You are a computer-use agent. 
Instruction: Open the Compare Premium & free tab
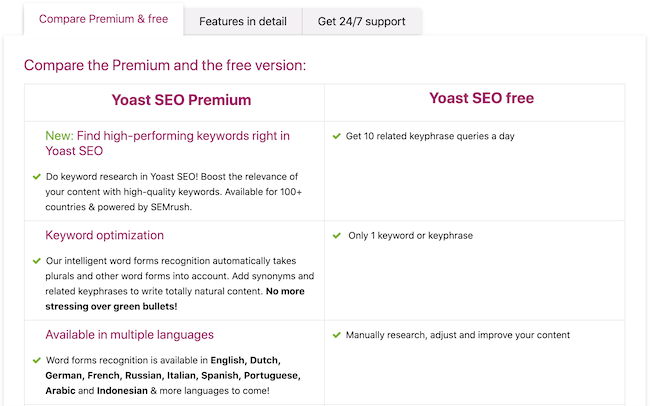(104, 19)
